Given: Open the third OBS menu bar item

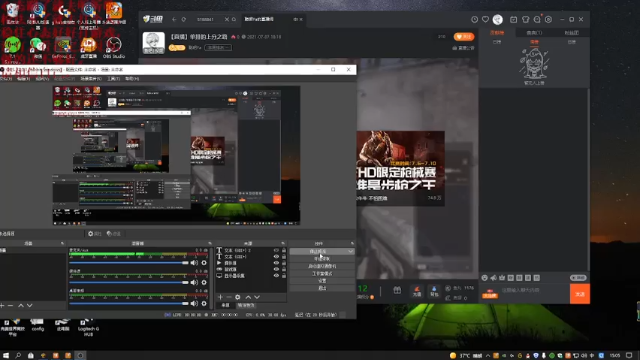Looking at the screenshot, I should [x=42, y=79].
